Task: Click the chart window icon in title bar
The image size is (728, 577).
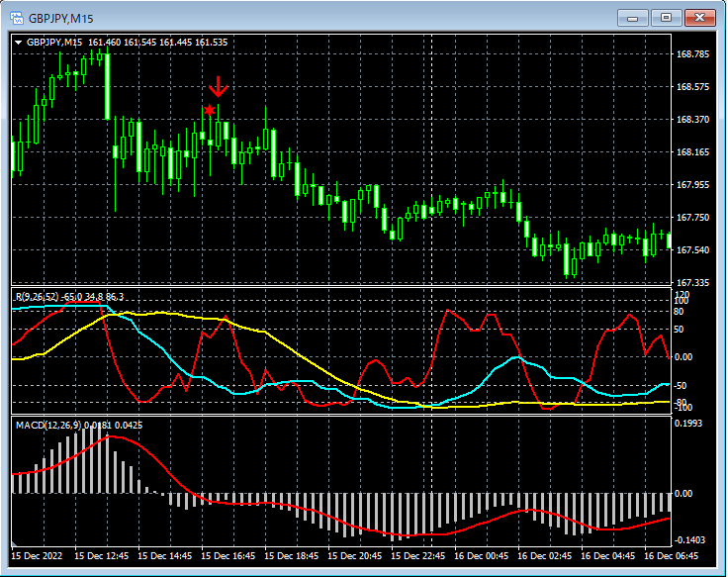Action: coord(16,18)
